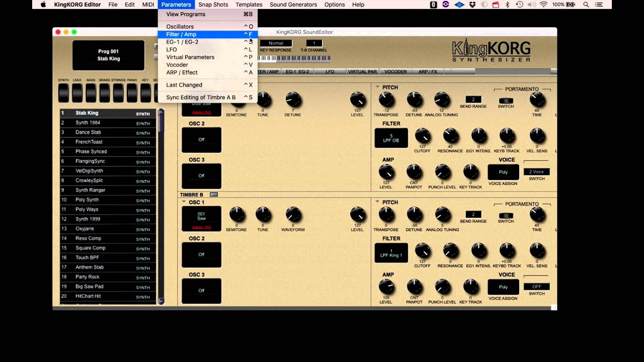Click the program list scrollbar
This screenshot has height=362, width=644.
pyautogui.click(x=161, y=206)
